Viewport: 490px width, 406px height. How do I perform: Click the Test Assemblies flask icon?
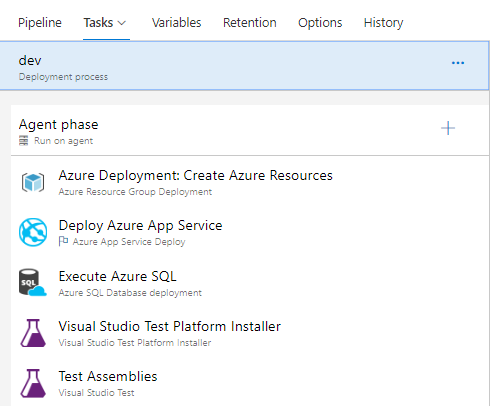(33, 383)
